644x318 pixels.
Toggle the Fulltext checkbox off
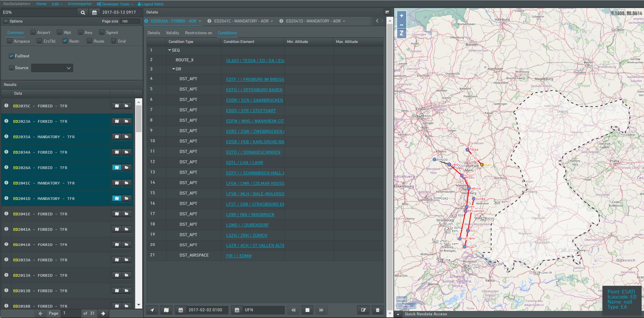[11, 56]
